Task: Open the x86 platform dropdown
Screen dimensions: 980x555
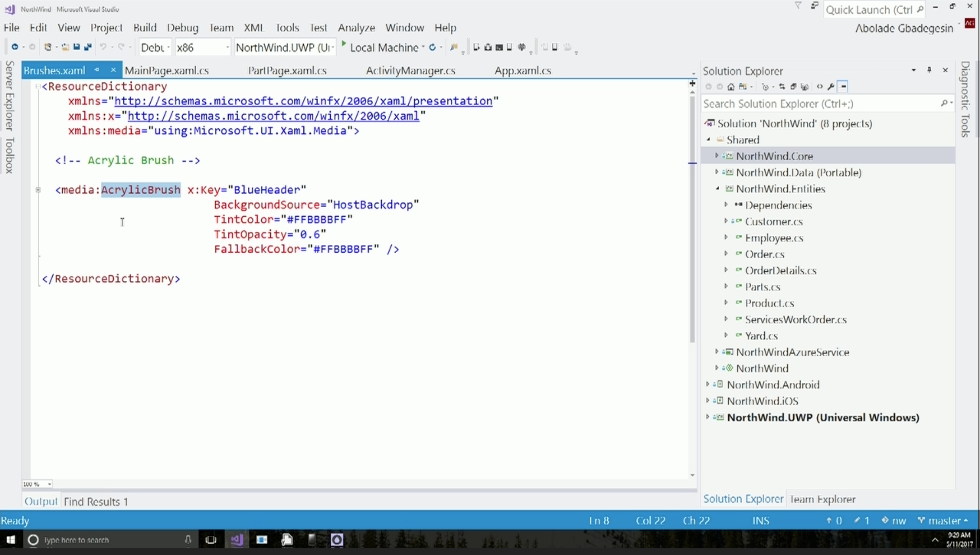Action: tap(227, 47)
